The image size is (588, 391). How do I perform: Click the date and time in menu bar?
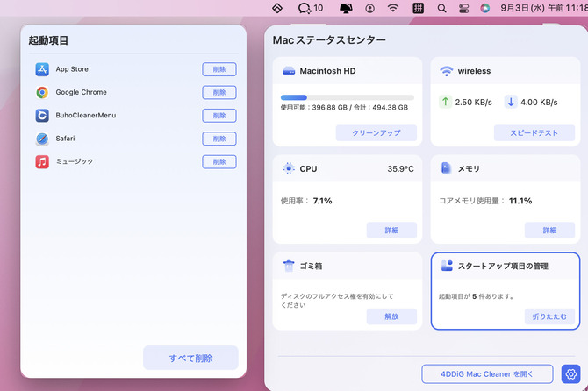544,8
